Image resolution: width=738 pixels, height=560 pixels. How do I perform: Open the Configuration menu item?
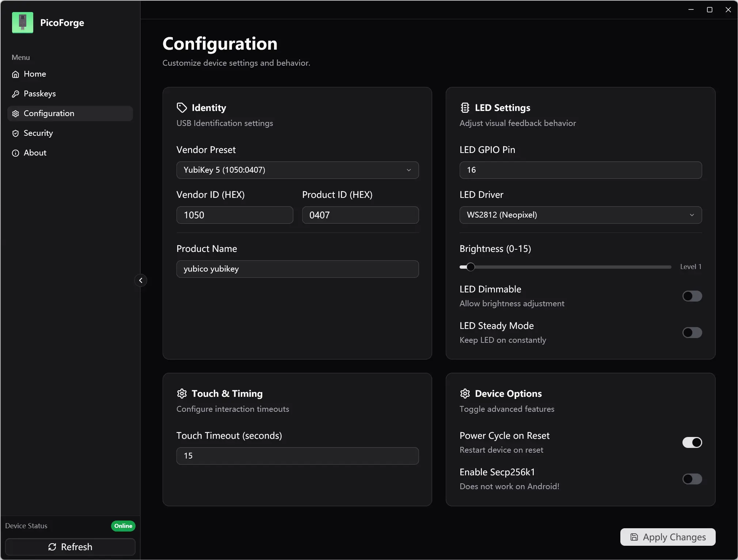click(70, 114)
